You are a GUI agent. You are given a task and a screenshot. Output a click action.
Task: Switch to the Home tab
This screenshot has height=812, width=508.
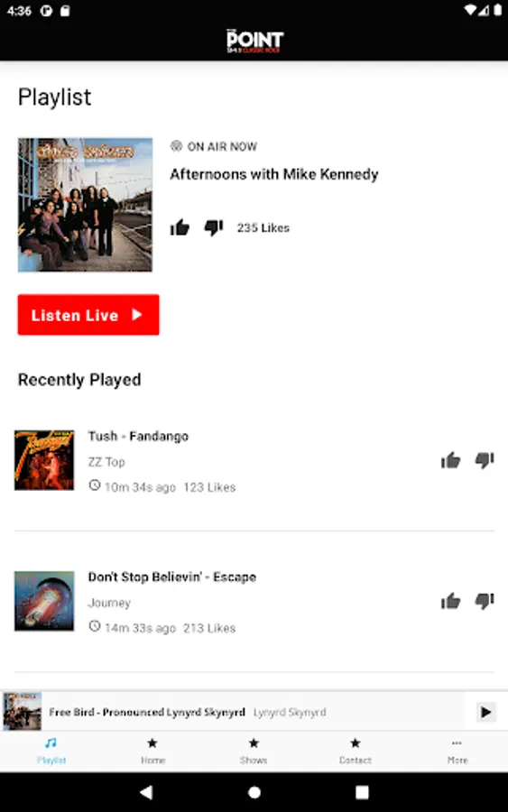152,752
